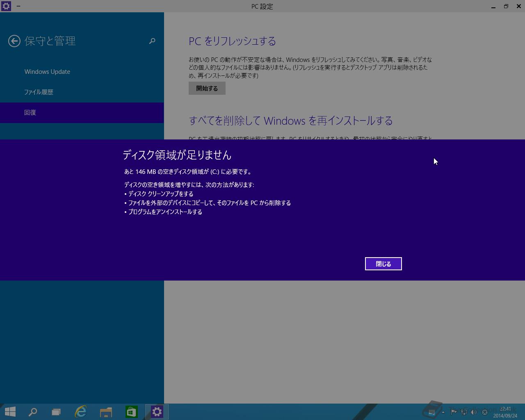Open network status tray icon

(x=464, y=412)
